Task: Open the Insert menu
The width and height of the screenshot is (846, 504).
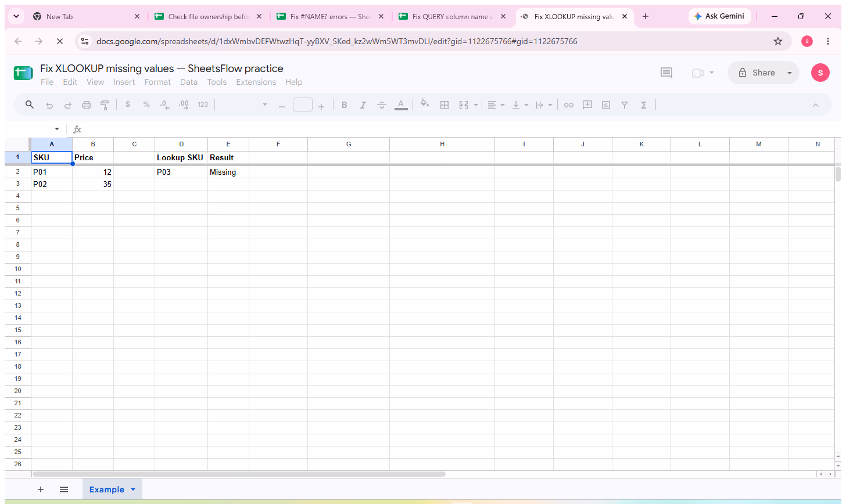Action: pyautogui.click(x=124, y=82)
